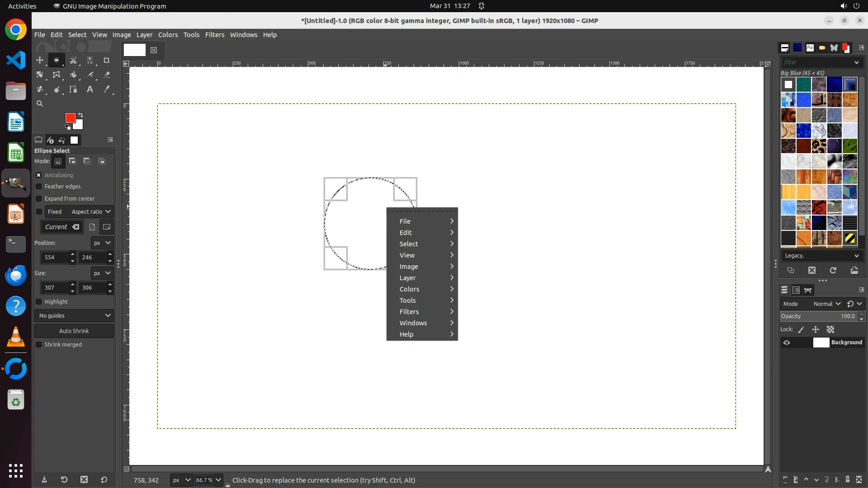Screen dimensions: 868x488
Task: Select the Text tool
Action: coord(90,89)
